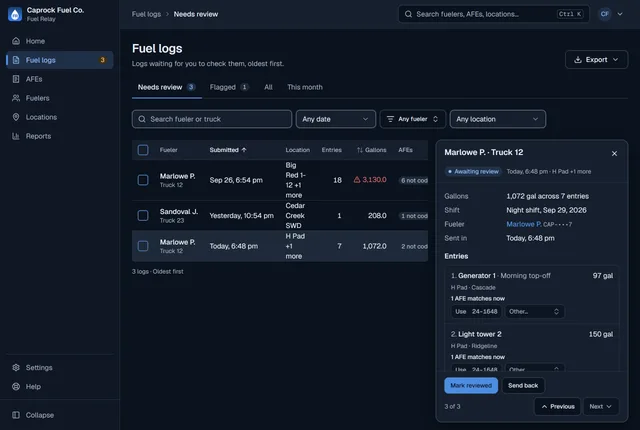Screen dimensions: 640x430
Task: Open the Reports page
Action: [60, 136]
